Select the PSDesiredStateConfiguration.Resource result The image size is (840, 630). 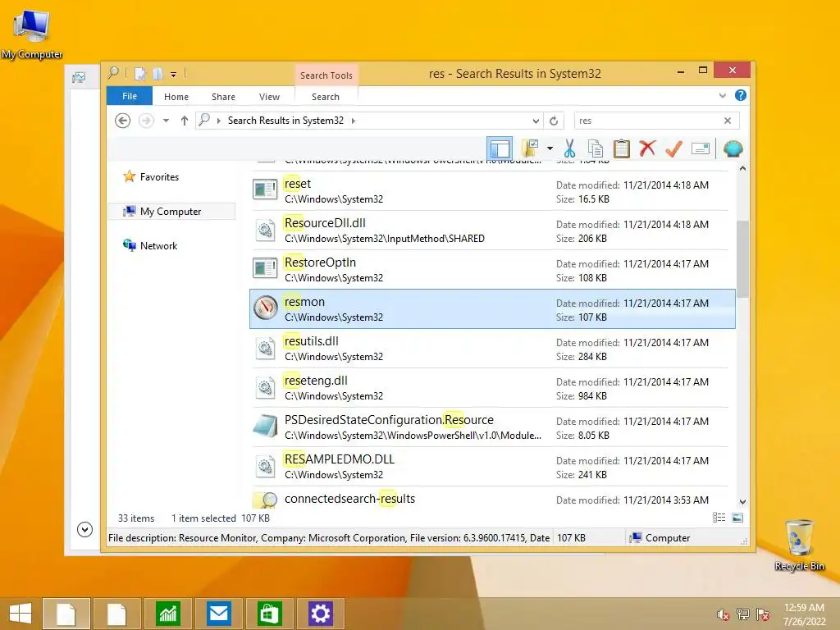(492, 427)
